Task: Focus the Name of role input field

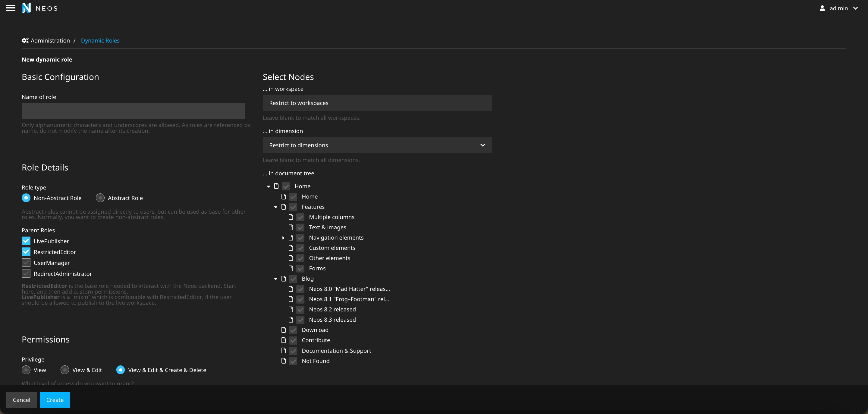Action: coord(133,111)
